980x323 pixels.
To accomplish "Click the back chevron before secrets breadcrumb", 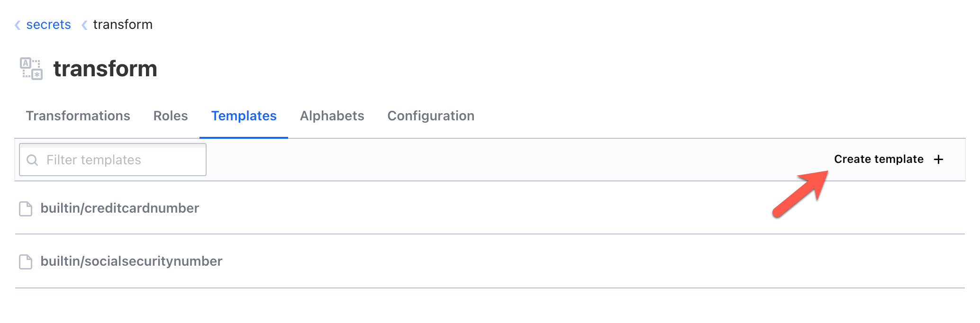I will [18, 25].
